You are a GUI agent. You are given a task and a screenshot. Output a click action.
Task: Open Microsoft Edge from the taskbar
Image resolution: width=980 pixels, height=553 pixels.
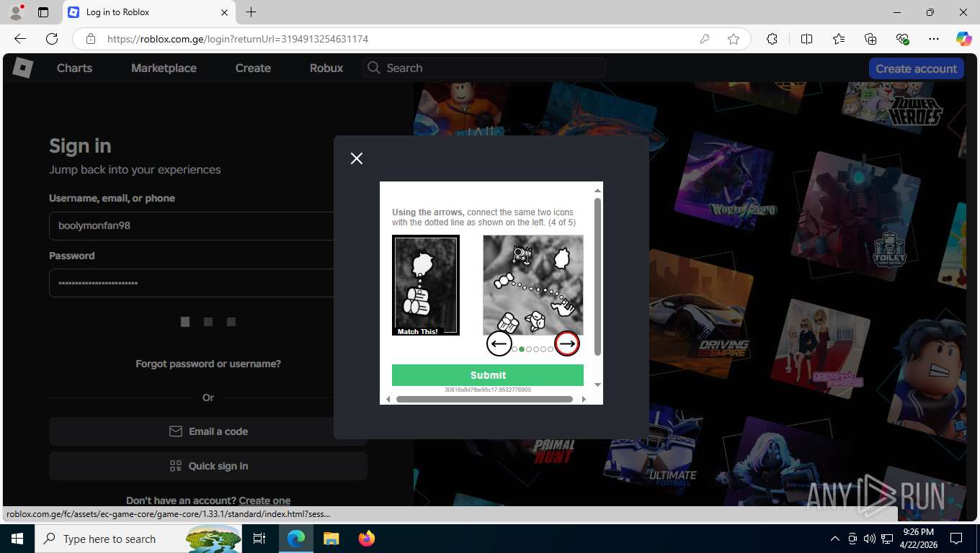[x=296, y=539]
